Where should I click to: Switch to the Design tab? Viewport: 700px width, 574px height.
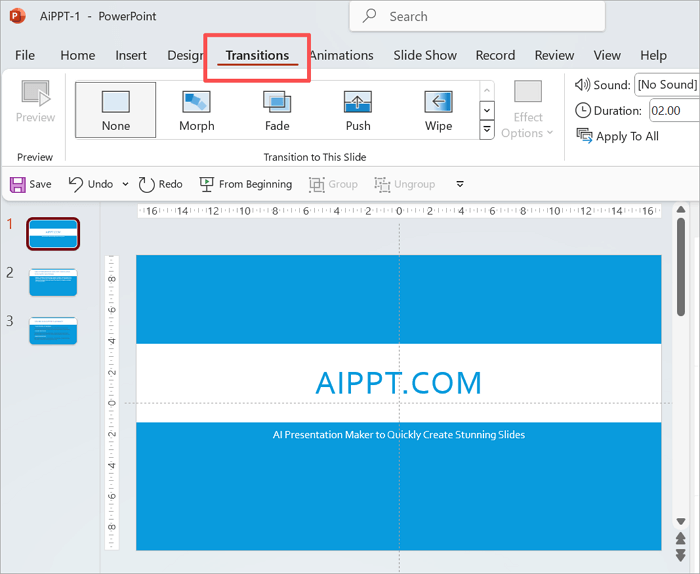[x=185, y=55]
